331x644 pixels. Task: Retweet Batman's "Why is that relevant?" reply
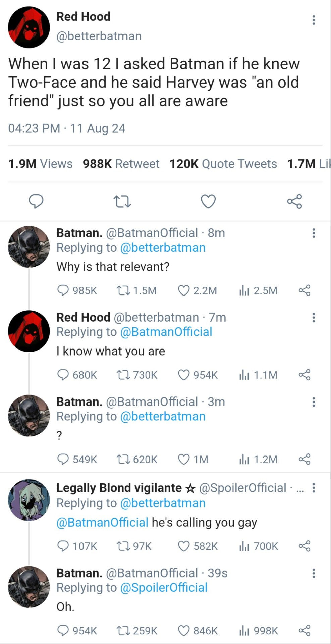pyautogui.click(x=121, y=290)
